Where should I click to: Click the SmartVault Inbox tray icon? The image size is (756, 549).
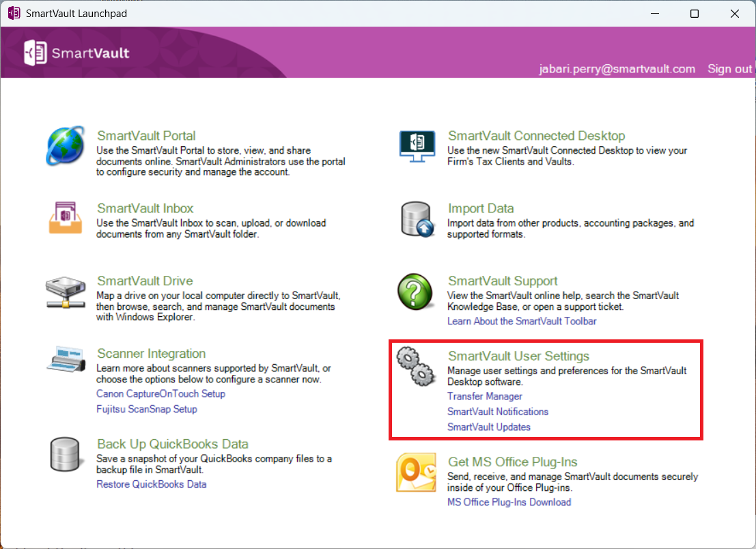pos(66,218)
